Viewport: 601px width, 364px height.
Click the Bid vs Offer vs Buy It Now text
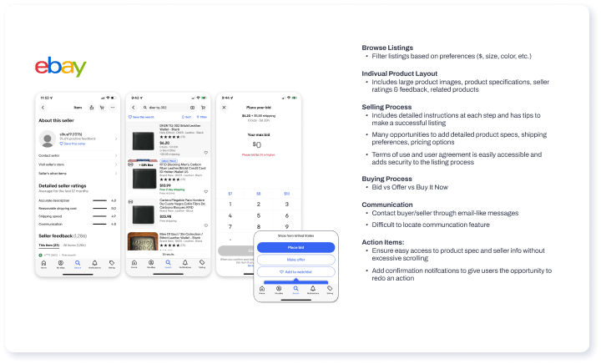410,187
